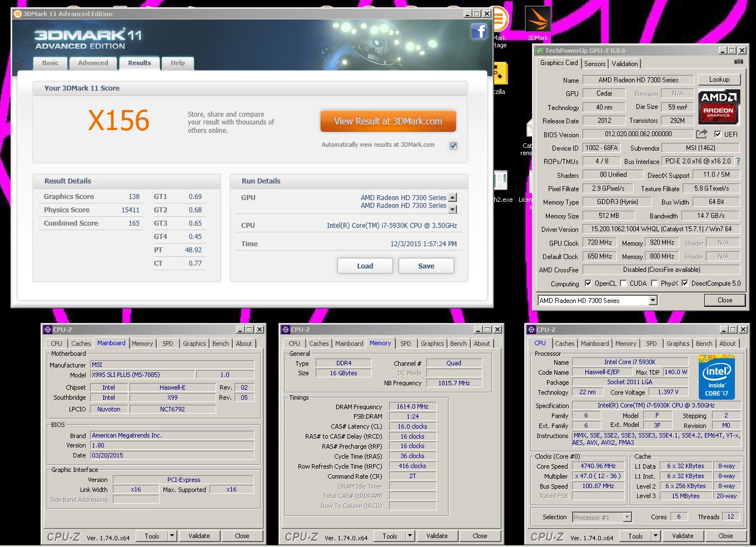Image resolution: width=756 pixels, height=547 pixels.
Task: Click the CPU-Z Mainboard window title icon
Action: point(48,330)
